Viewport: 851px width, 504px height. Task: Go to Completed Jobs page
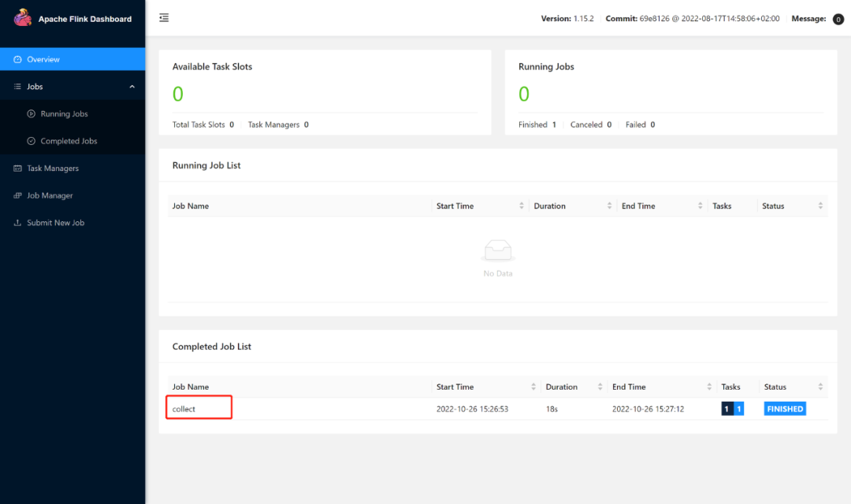pyautogui.click(x=72, y=140)
